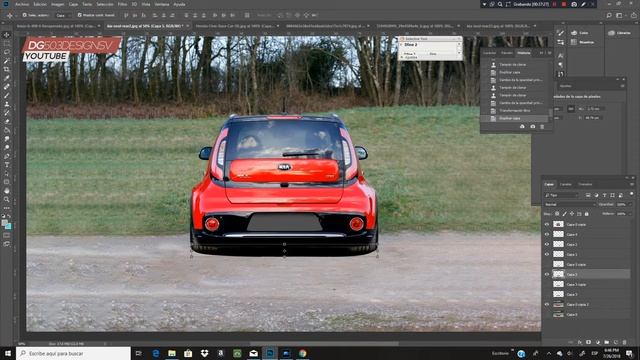Image resolution: width=640 pixels, height=360 pixels.
Task: Toggle the Selec. autom. checkbox
Action: pyautogui.click(x=24, y=15)
